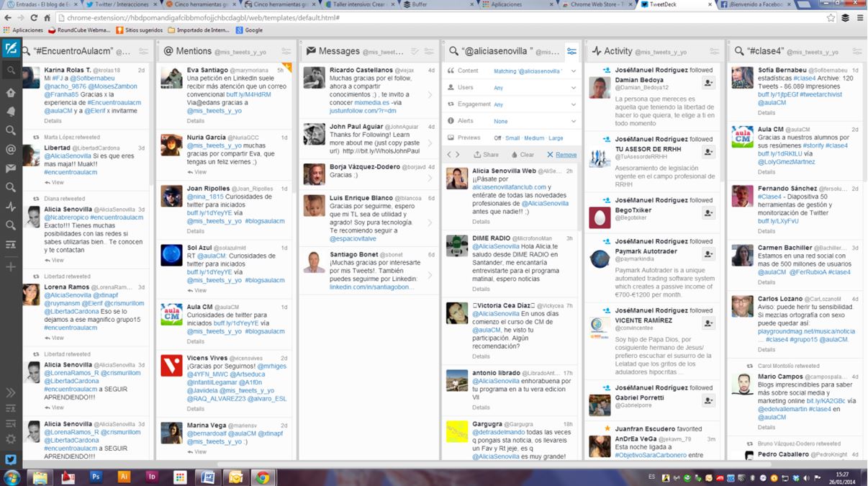Go to Mentions column using sidebar @ icon
Screen dimensions: 868x486
[x=11, y=150]
